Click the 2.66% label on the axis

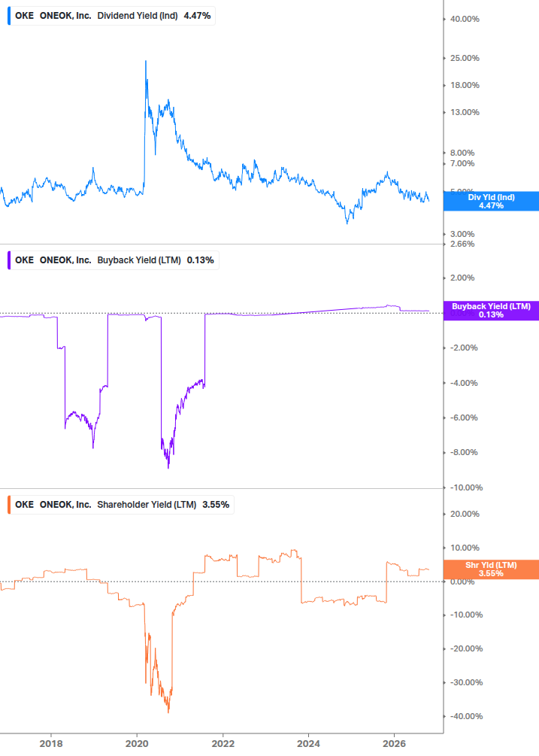click(462, 244)
